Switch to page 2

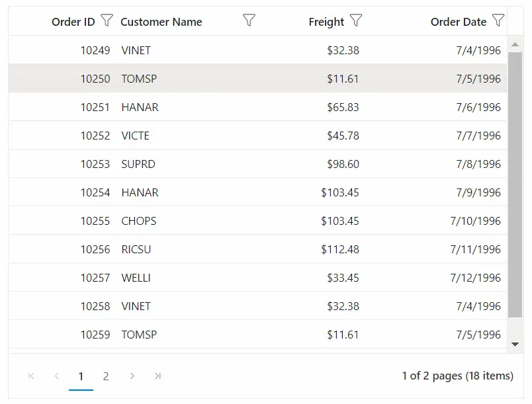click(x=106, y=376)
